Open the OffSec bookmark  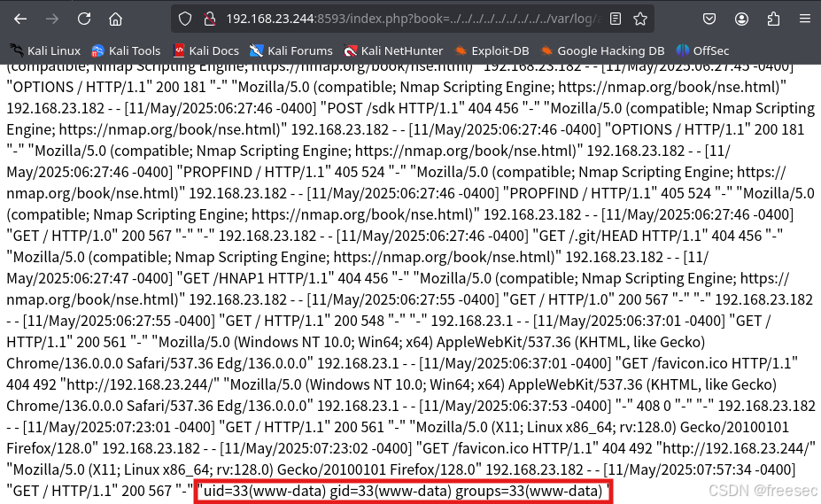pos(702,50)
